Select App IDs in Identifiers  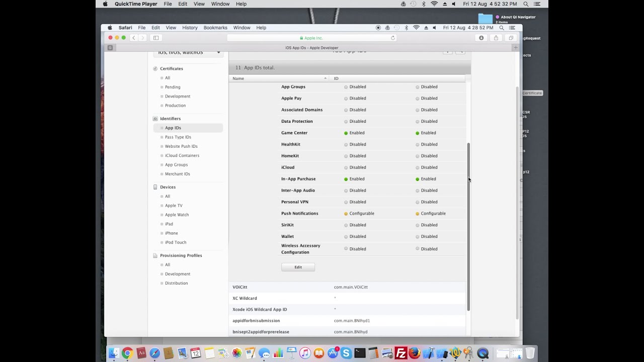188,128
